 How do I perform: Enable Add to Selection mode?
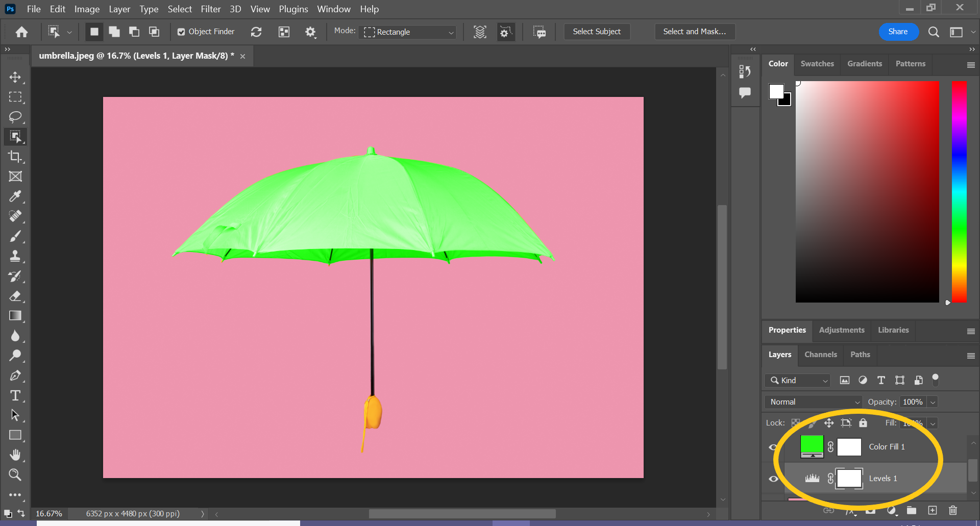coord(114,32)
